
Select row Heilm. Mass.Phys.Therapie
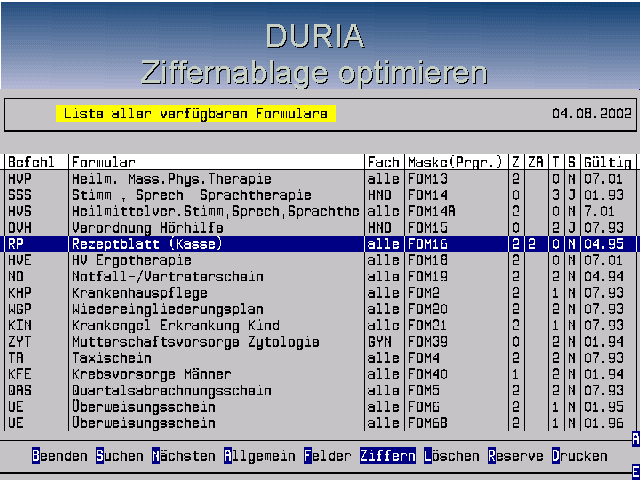click(x=320, y=179)
